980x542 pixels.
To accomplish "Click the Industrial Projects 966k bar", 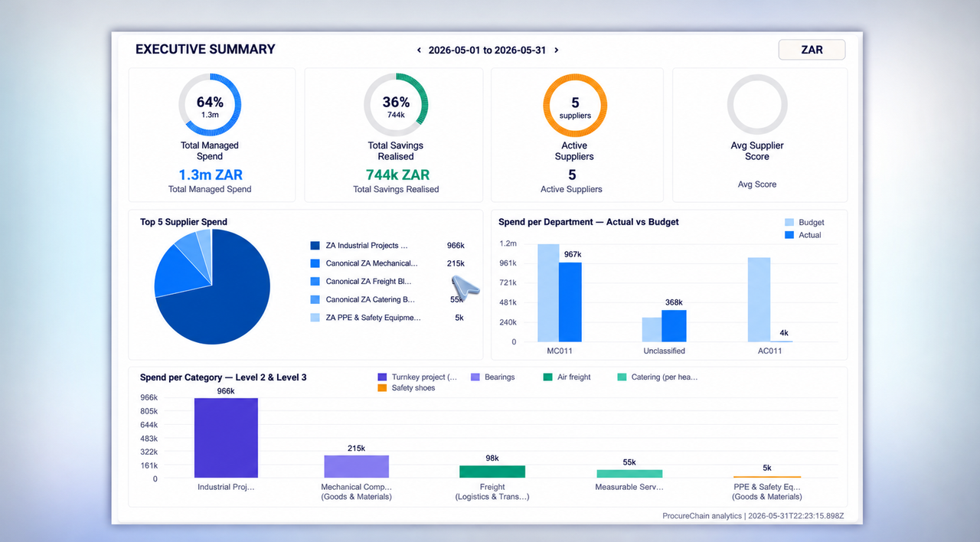I will tap(226, 438).
